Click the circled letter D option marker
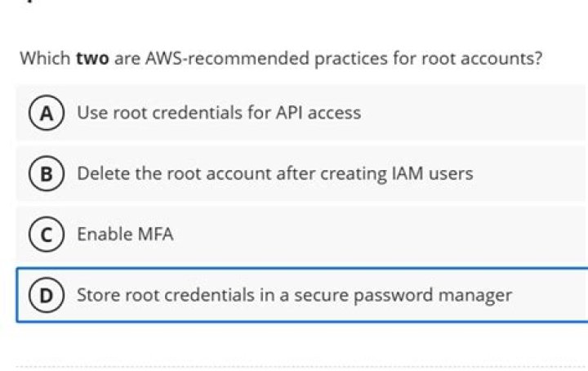This screenshot has width=588, height=371. (42, 295)
